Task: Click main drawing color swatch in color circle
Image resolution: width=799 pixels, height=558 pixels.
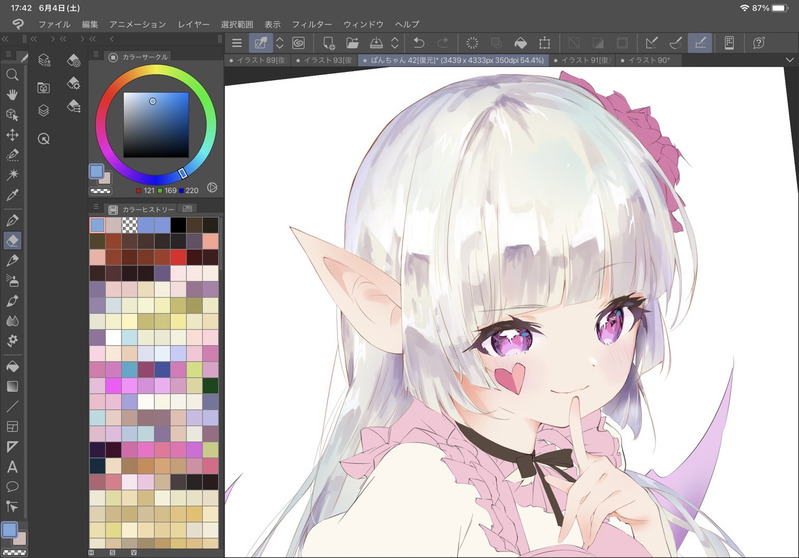Action: coord(96,171)
